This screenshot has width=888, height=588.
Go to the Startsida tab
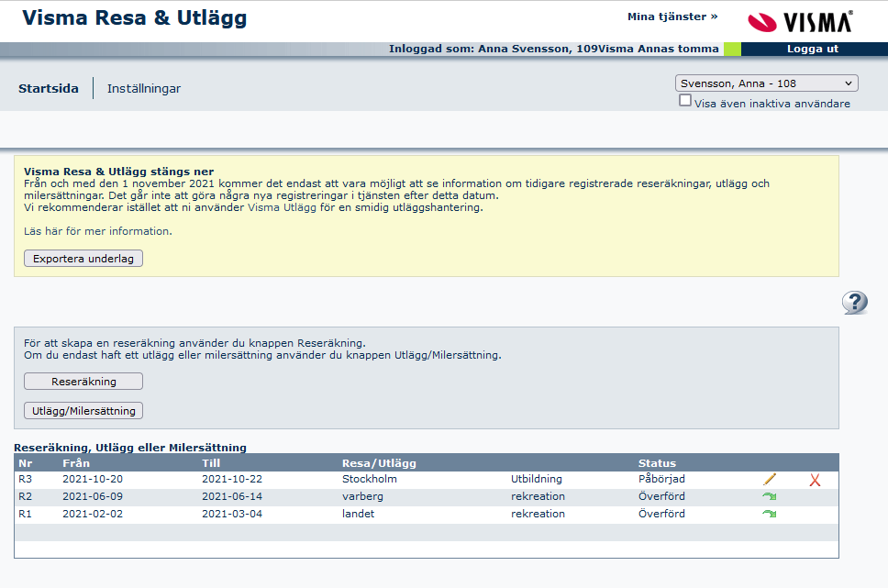(49, 89)
